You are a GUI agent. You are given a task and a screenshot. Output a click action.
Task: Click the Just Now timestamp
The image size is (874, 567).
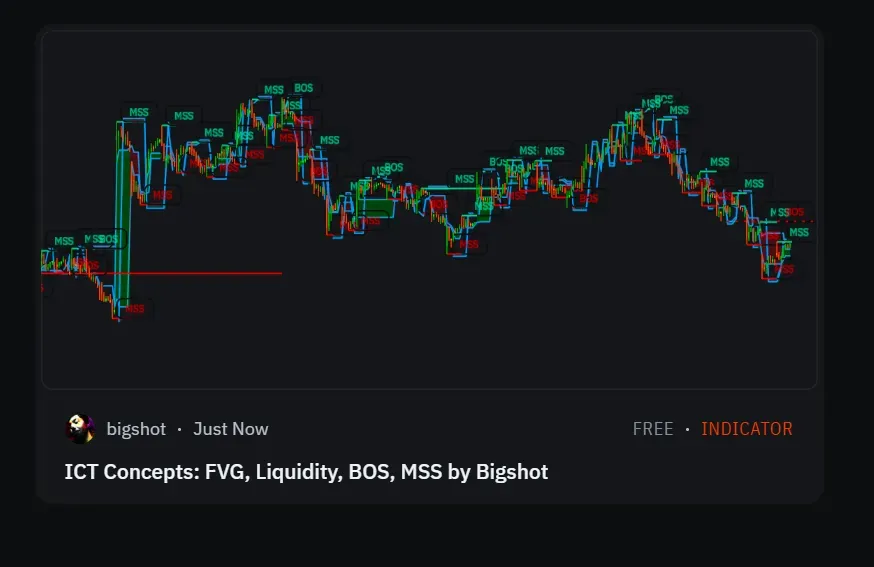pyautogui.click(x=230, y=429)
